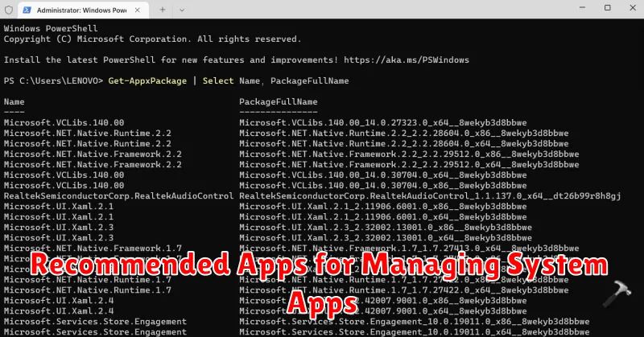Click Microsoft.Services.Store.Engagement_10.0.19011.0_x86 package name
644x337 pixels.
pyautogui.click(x=415, y=322)
